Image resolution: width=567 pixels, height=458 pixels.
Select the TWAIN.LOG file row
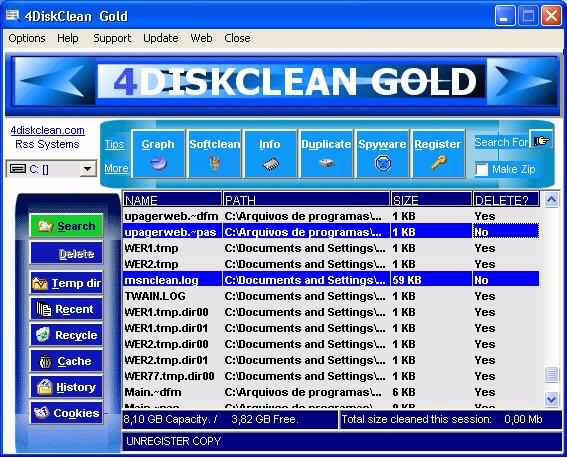click(331, 296)
